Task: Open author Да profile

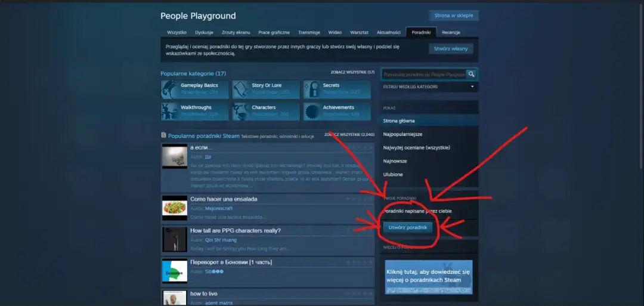Action: (208, 157)
